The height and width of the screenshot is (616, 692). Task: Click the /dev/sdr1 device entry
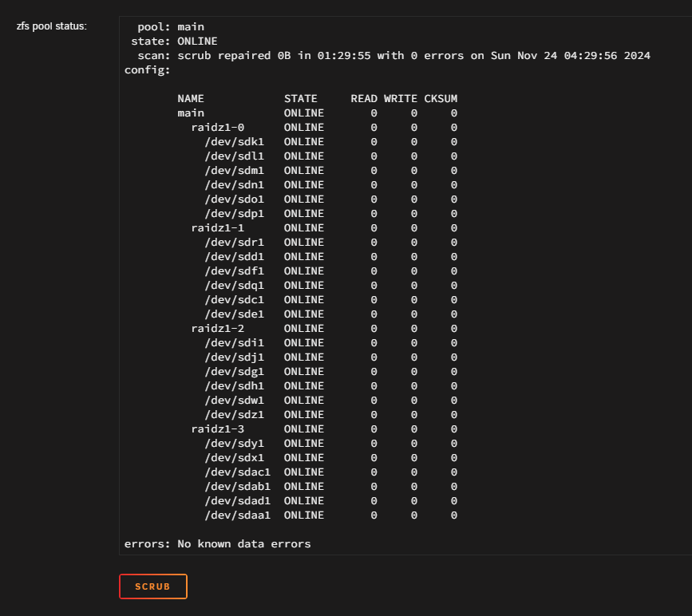click(234, 243)
